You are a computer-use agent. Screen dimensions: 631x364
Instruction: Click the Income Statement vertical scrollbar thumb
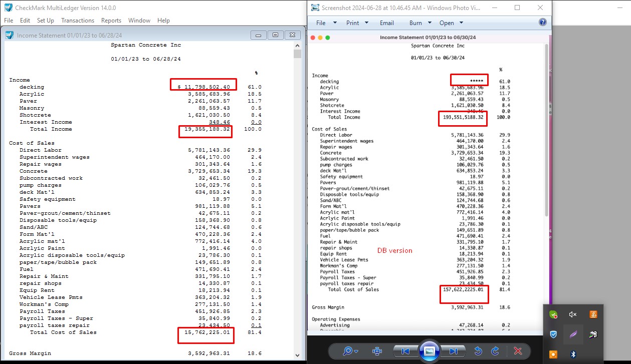click(x=297, y=54)
